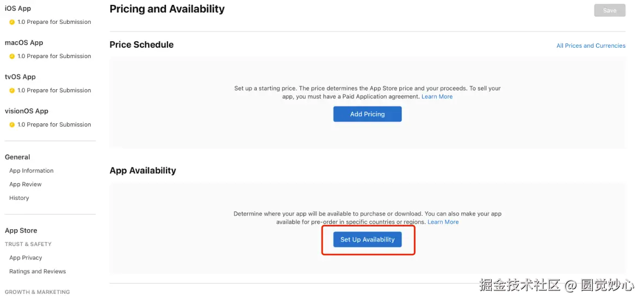Select the iOS App platform heading
The image size is (644, 302).
pyautogui.click(x=18, y=9)
